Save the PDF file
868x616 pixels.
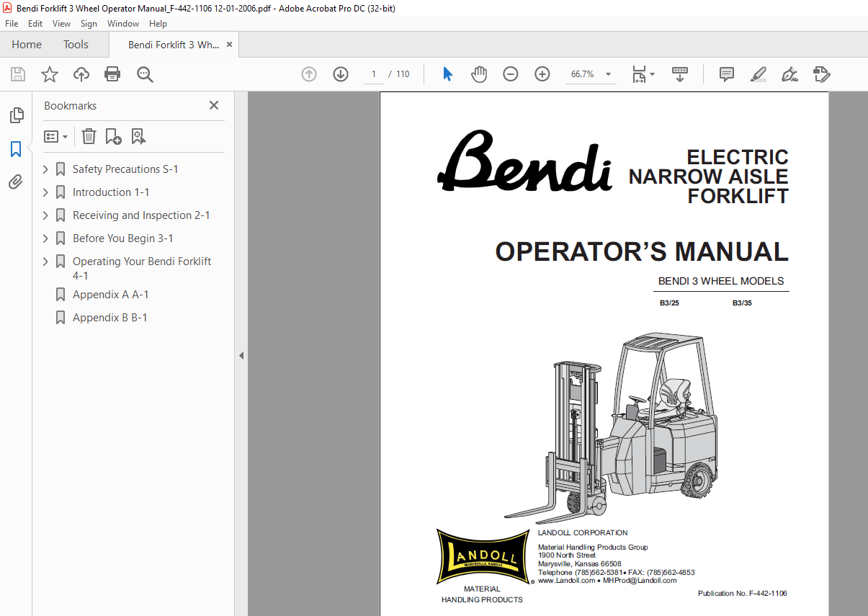click(17, 74)
